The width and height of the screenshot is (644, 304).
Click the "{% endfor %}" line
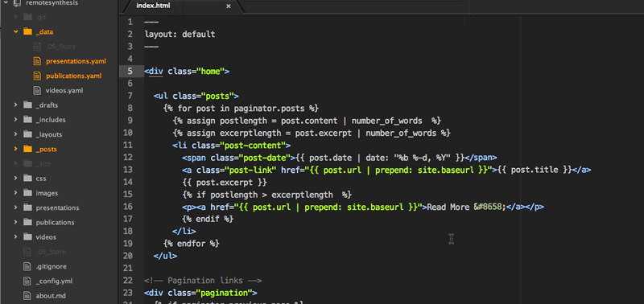tap(192, 244)
